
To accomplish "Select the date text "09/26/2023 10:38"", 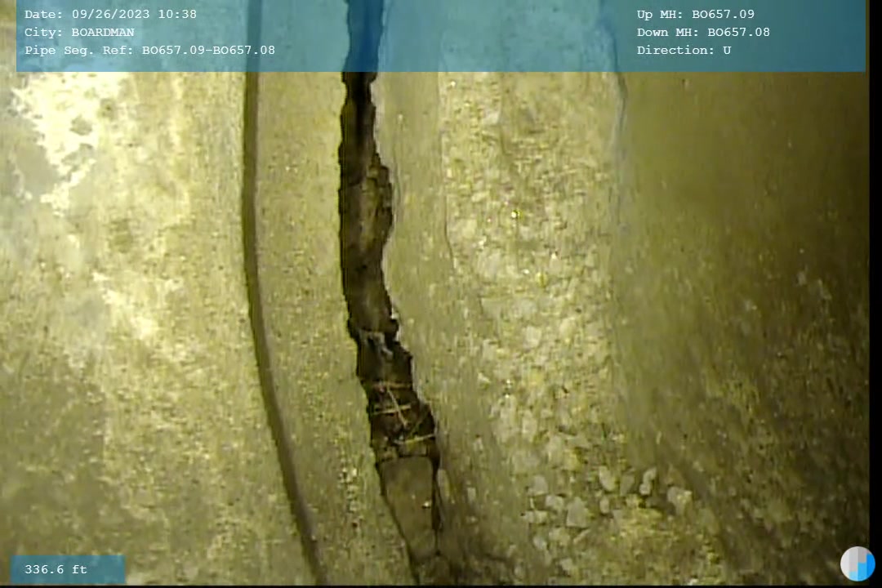I will pyautogui.click(x=134, y=14).
